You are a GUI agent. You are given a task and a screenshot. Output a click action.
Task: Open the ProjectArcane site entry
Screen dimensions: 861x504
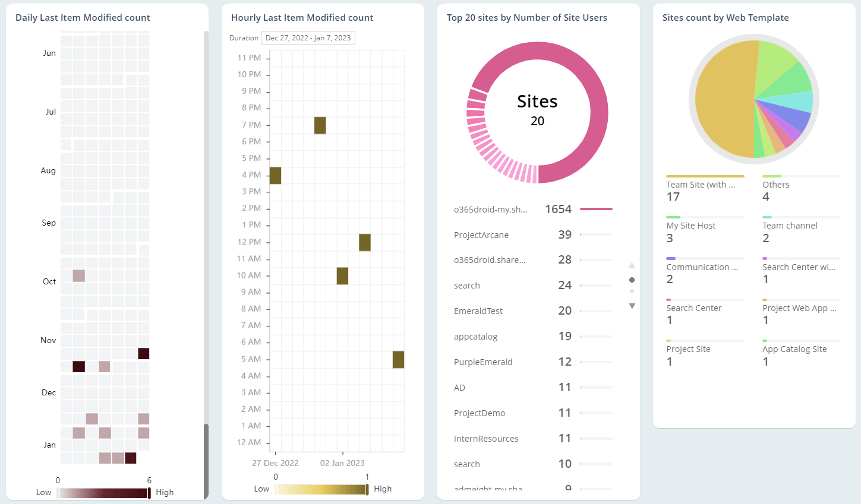pos(481,234)
